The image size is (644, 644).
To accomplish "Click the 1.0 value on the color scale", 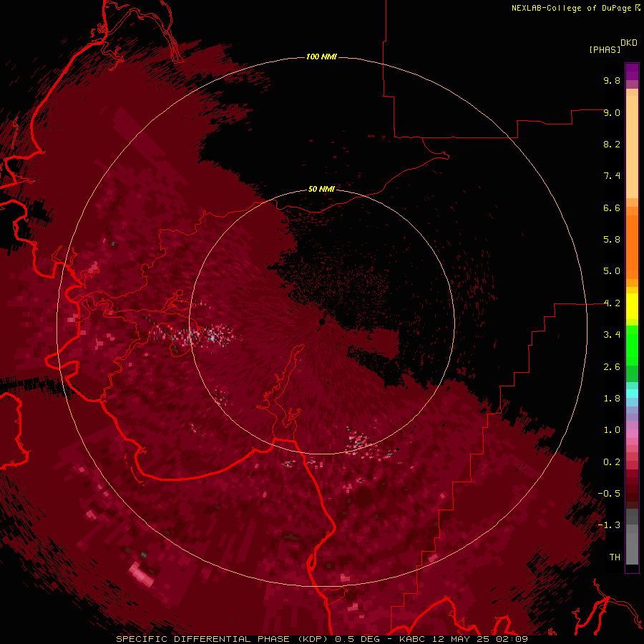I will [612, 430].
